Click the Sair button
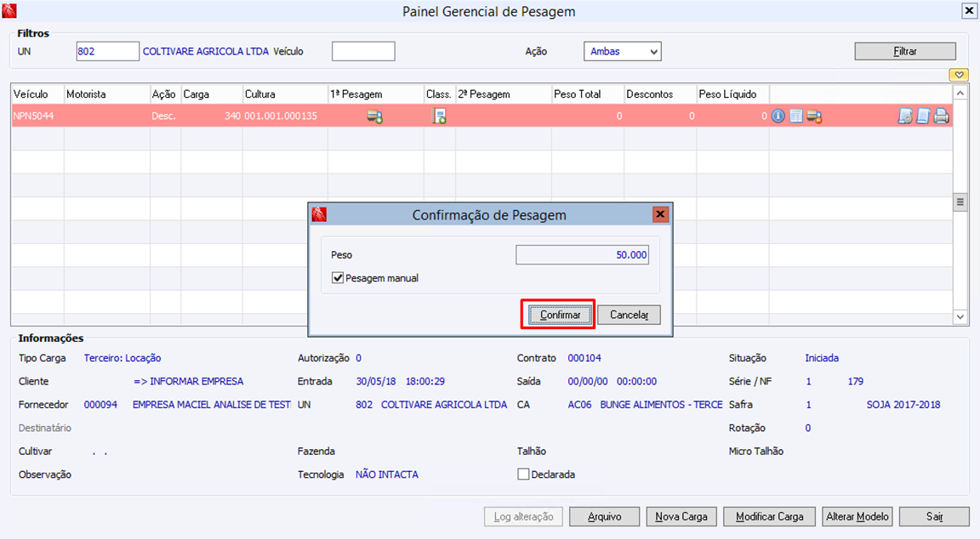This screenshot has height=540, width=980. 934,517
